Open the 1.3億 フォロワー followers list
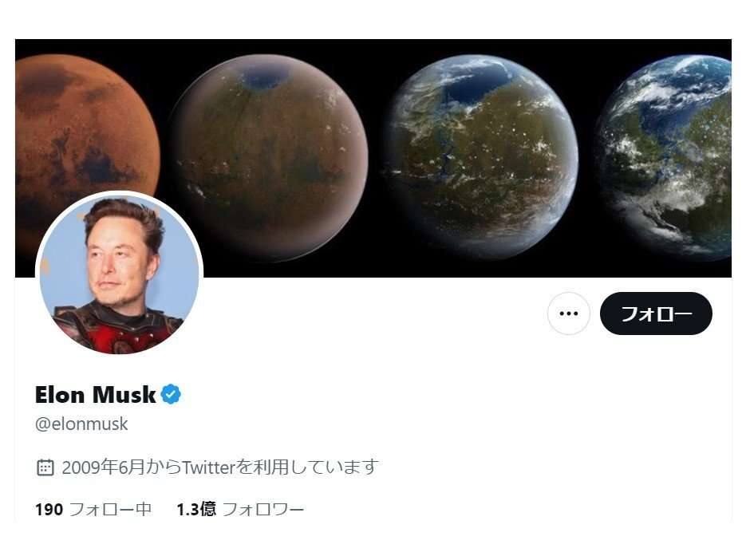The height and width of the screenshot is (560, 746). pos(240,509)
